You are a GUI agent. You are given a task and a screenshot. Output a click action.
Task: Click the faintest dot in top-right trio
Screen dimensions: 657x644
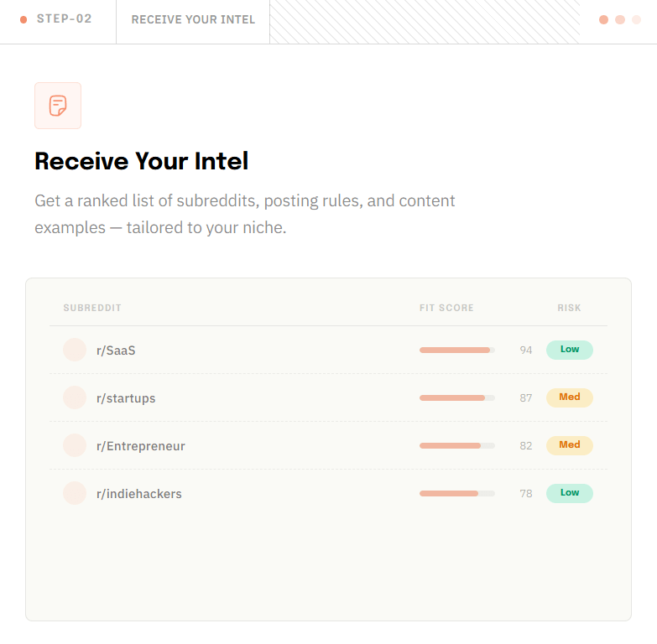pos(637,19)
